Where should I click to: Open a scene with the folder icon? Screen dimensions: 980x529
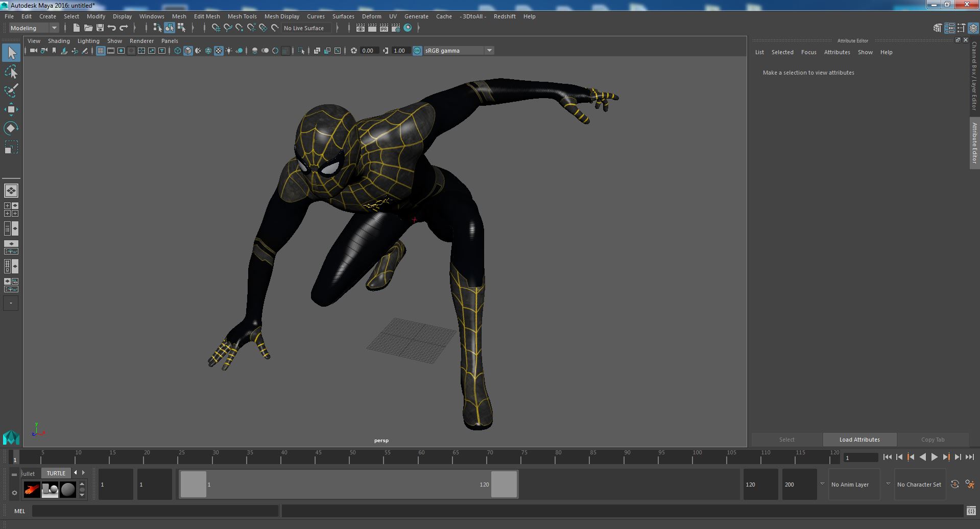point(88,28)
